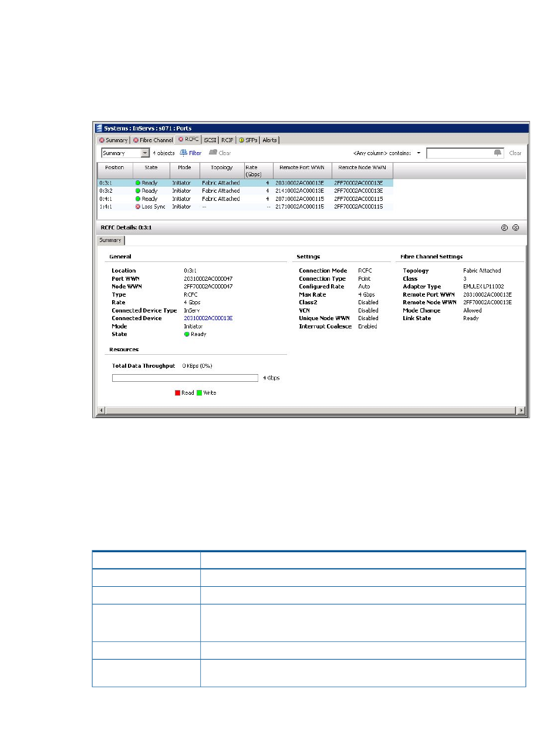Click the search field eraser icon
The width and height of the screenshot is (560, 746).
[x=498, y=153]
